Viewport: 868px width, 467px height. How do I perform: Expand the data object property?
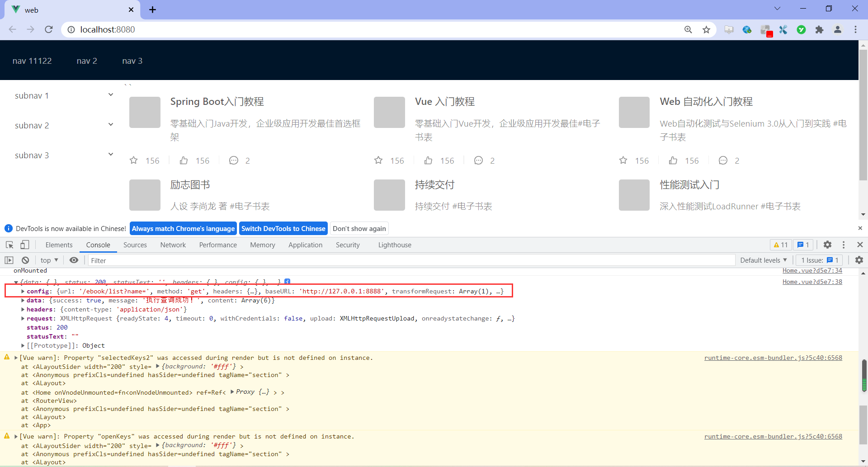23,300
